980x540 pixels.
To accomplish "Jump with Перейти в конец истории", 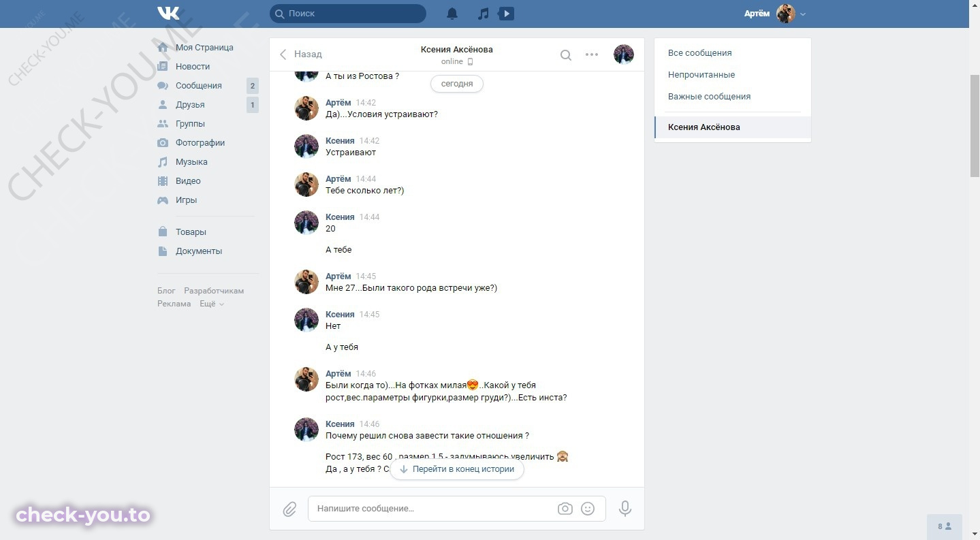I will click(x=457, y=469).
